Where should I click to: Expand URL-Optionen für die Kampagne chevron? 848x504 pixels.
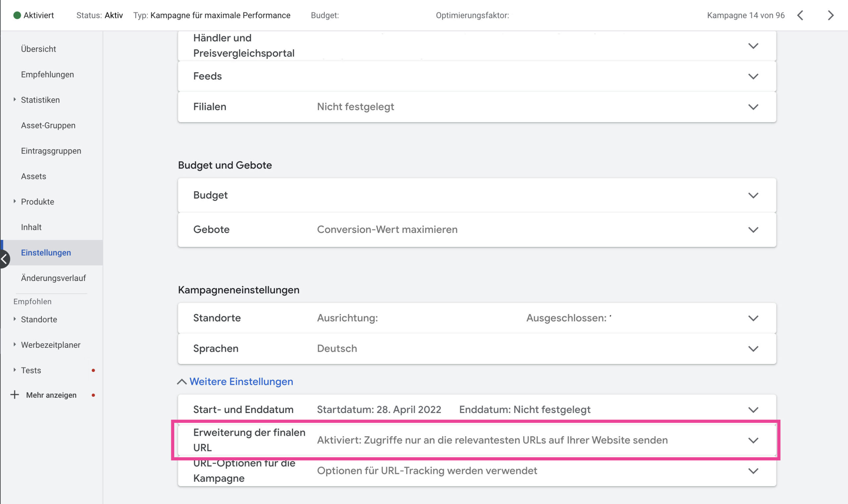tap(753, 471)
